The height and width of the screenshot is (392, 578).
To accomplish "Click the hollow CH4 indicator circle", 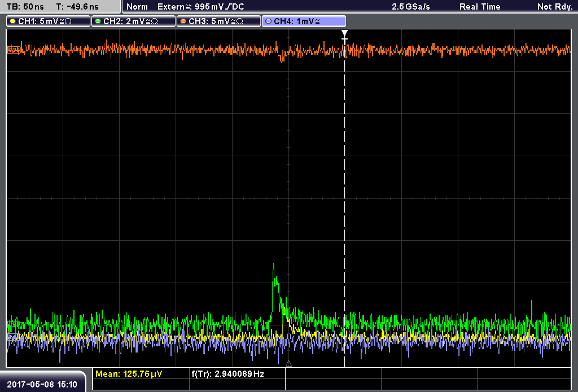I will pos(268,21).
